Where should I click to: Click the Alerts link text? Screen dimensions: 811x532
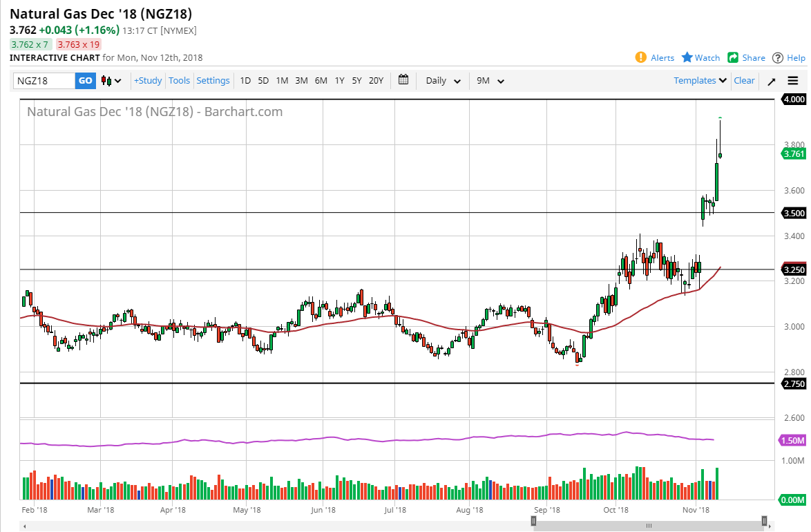662,58
